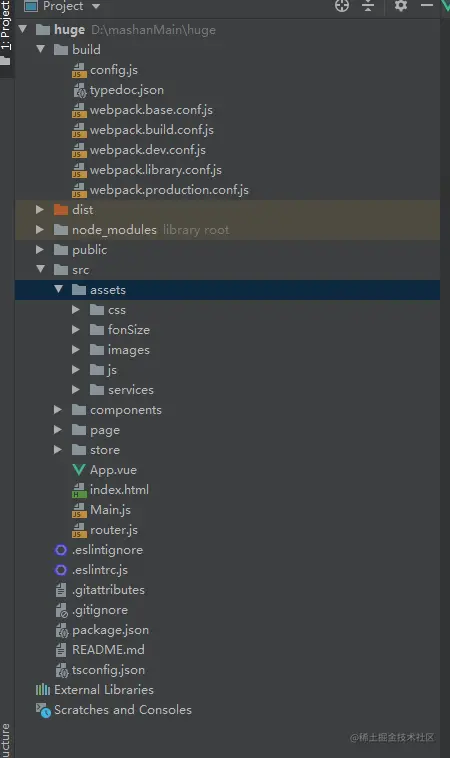The height and width of the screenshot is (758, 450).
Task: Click the ESLint icon of .eslintrc.js
Action: click(x=61, y=570)
